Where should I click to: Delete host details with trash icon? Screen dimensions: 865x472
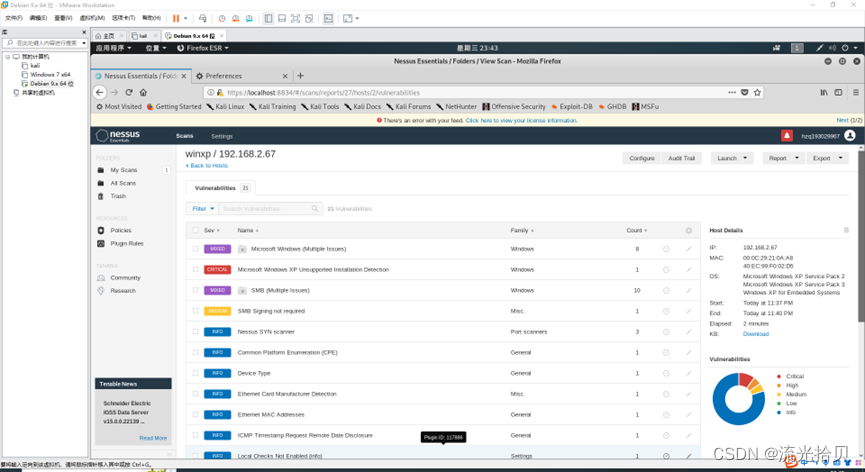pos(846,230)
